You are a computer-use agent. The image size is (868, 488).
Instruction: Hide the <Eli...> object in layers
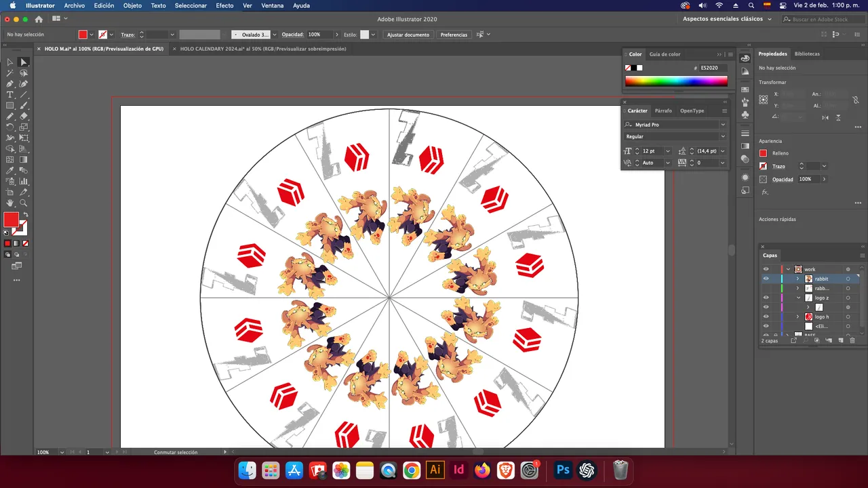pos(766,326)
